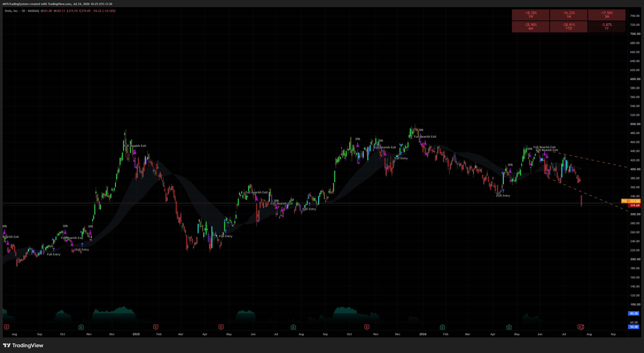
Task: Click the red earnings marker above Aug 2024
Action: (7, 327)
